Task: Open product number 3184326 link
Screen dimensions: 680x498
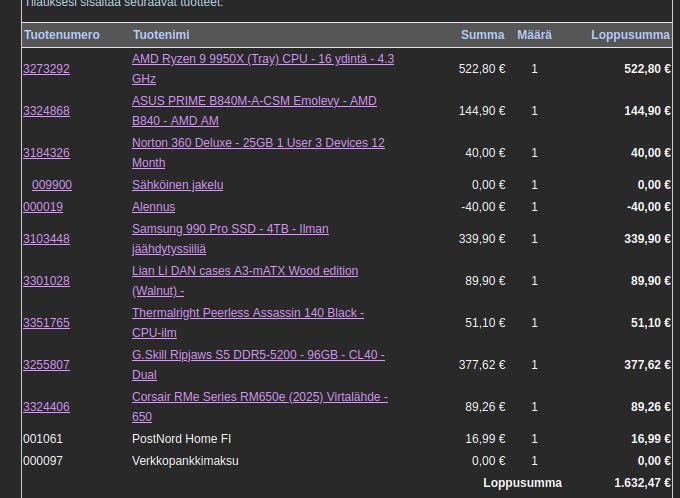Action: (46, 153)
